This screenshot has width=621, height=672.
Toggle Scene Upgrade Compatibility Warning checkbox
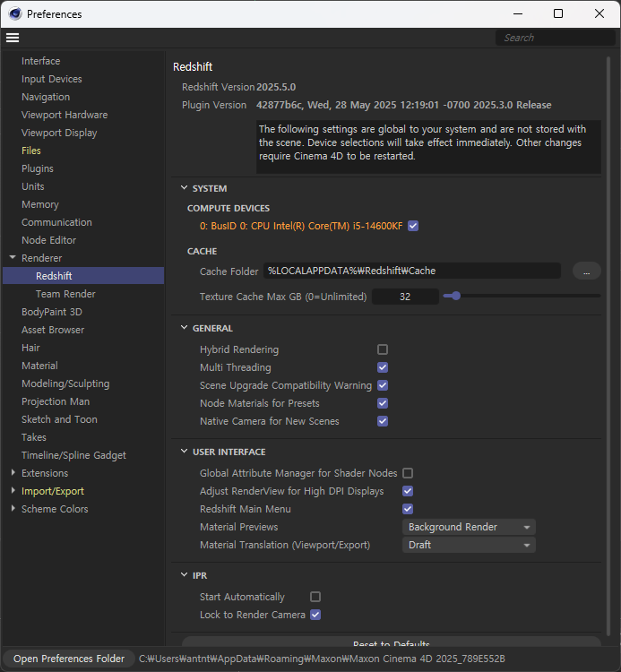coord(383,385)
